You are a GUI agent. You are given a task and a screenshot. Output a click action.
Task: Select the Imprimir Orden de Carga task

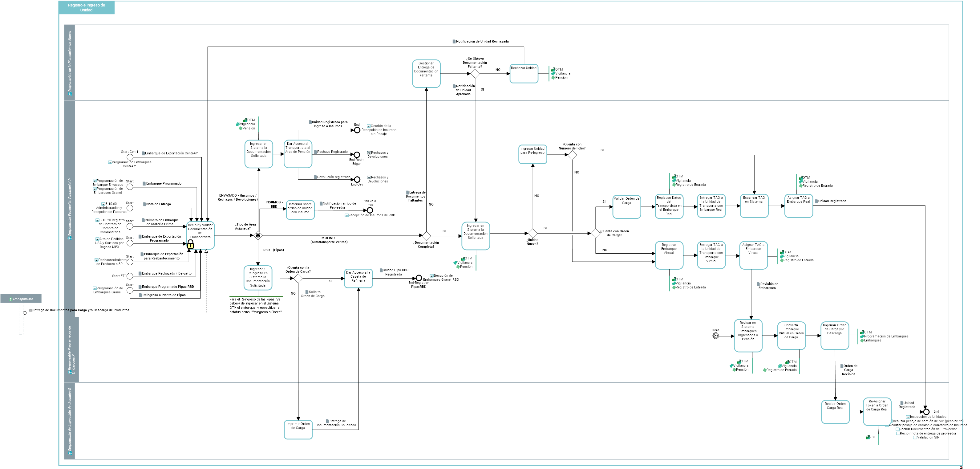(x=298, y=430)
